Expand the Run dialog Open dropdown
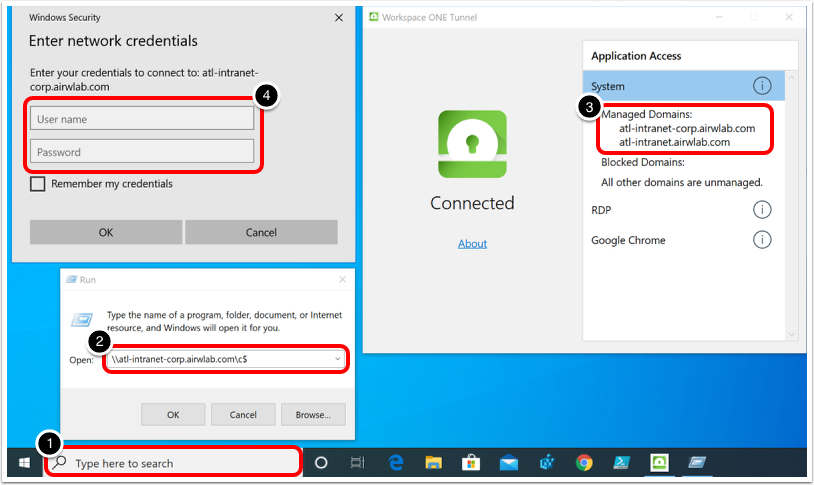 coord(338,358)
